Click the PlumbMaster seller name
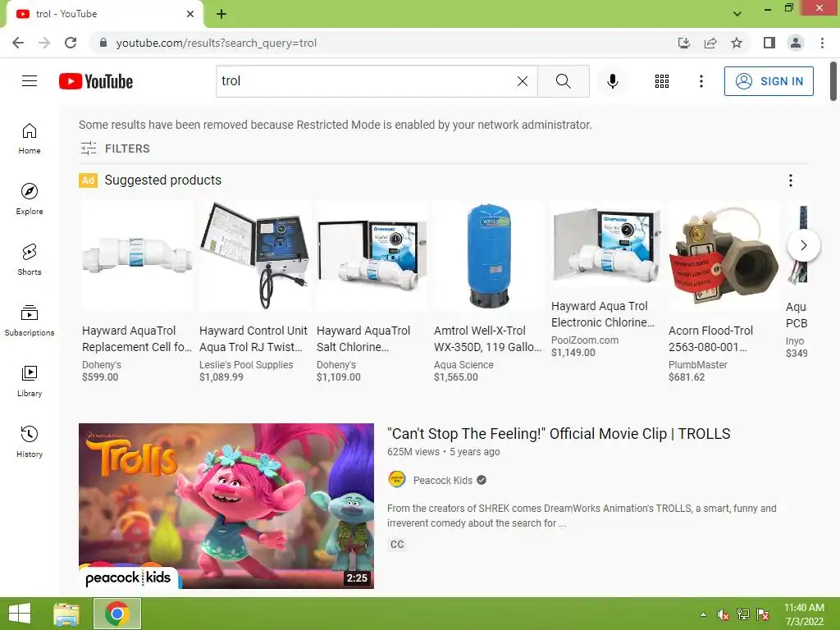This screenshot has height=630, width=840. (x=697, y=365)
